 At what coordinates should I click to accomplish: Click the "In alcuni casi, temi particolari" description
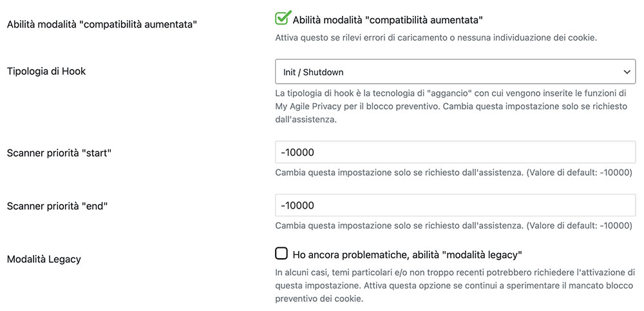pyautogui.click(x=455, y=285)
